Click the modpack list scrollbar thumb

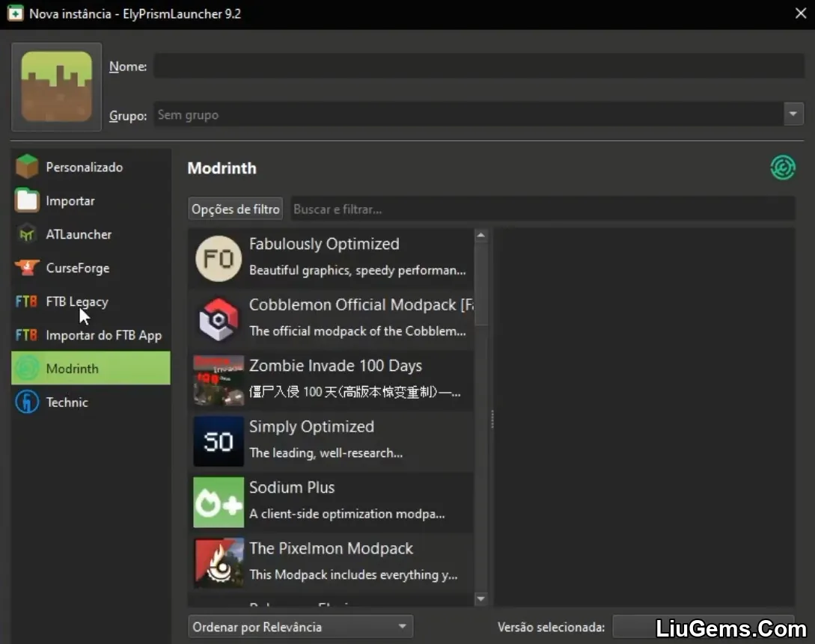click(480, 284)
